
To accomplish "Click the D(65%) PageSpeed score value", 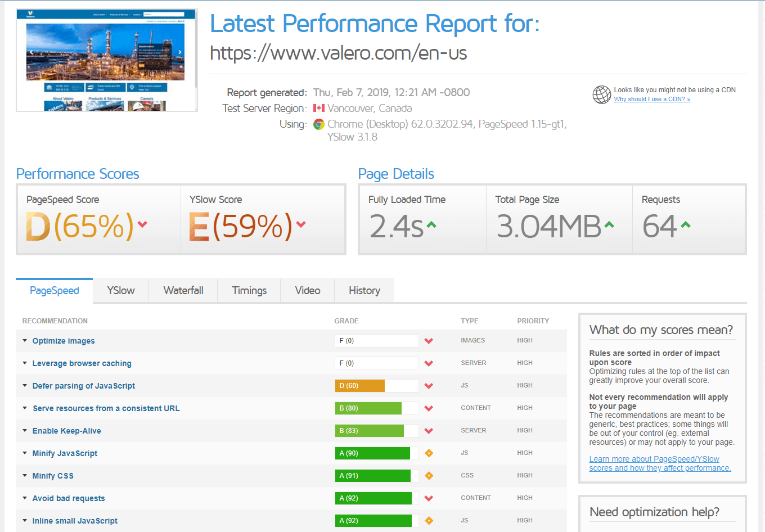I will click(80, 227).
